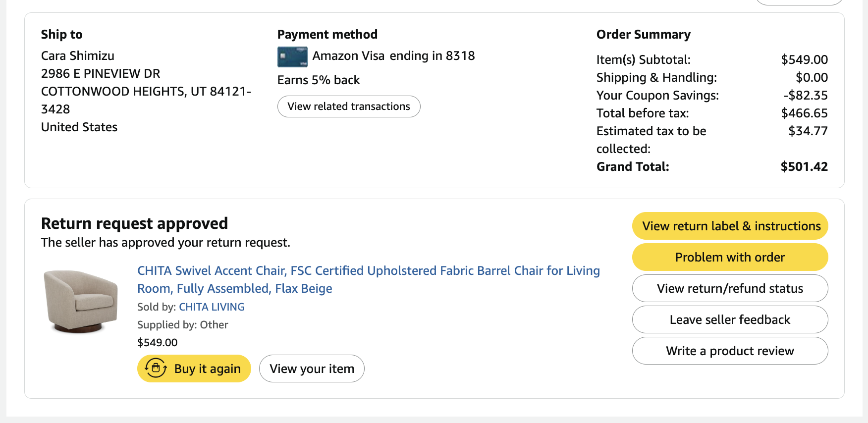This screenshot has height=423, width=868.
Task: Select Leave seller feedback
Action: (x=730, y=319)
